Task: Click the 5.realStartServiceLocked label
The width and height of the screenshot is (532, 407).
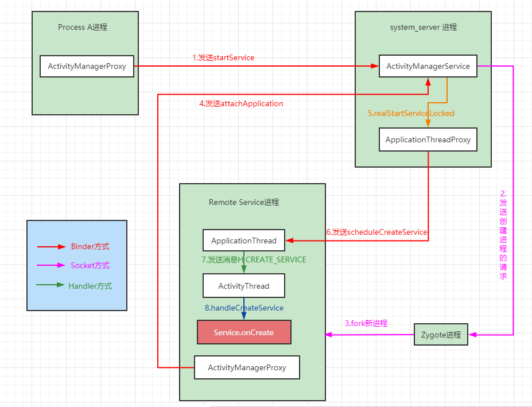Action: 411,114
